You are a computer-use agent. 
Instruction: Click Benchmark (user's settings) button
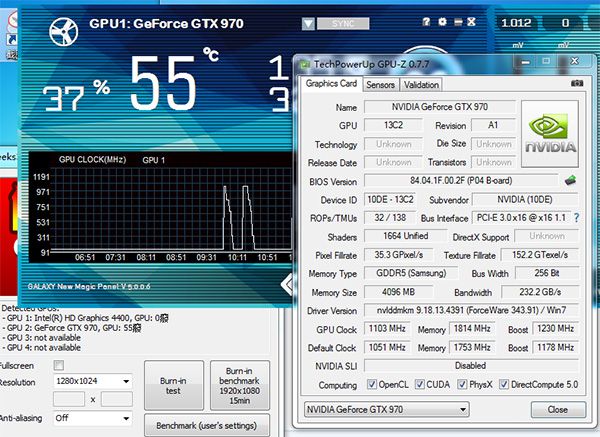point(207,426)
